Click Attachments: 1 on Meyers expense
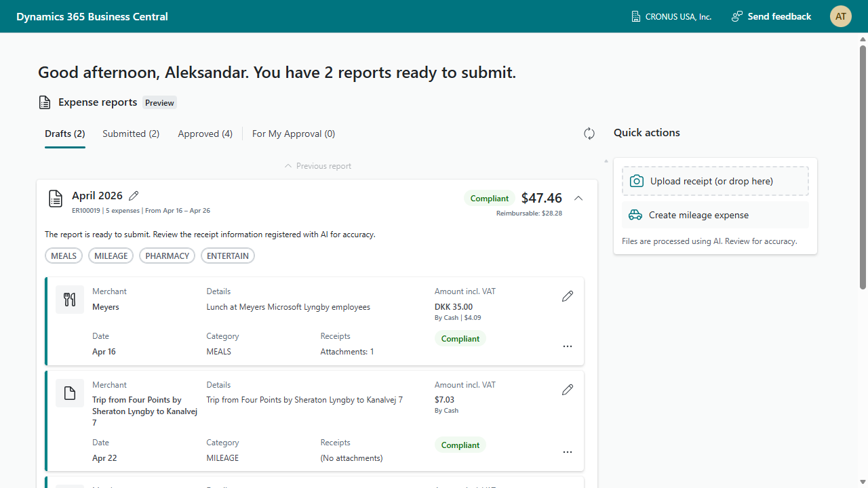868x488 pixels. pos(347,352)
